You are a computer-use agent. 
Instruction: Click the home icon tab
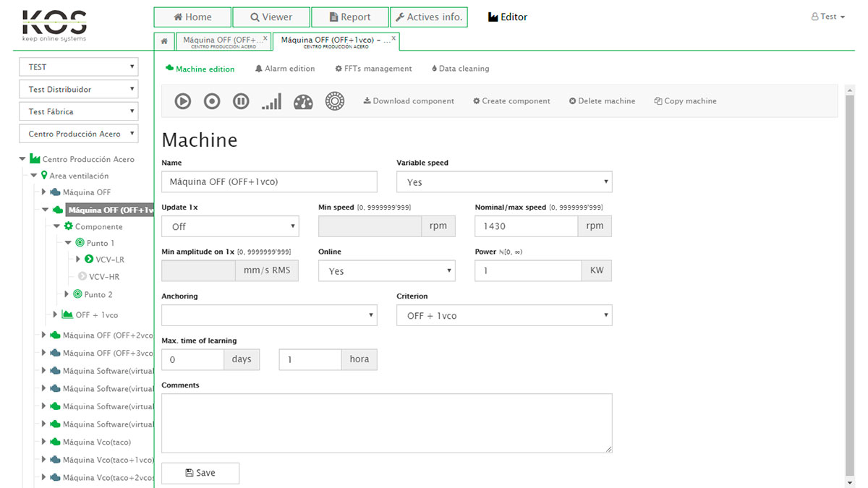(164, 42)
